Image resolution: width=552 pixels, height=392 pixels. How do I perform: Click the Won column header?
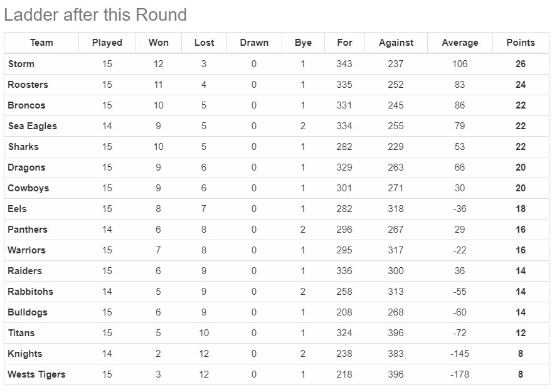point(159,43)
